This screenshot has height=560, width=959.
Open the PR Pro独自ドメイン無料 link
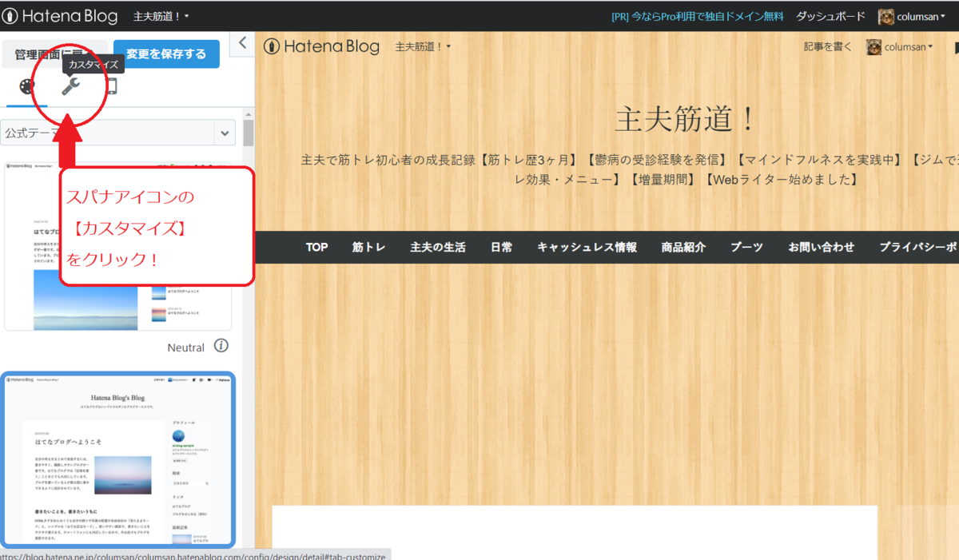coord(697,16)
